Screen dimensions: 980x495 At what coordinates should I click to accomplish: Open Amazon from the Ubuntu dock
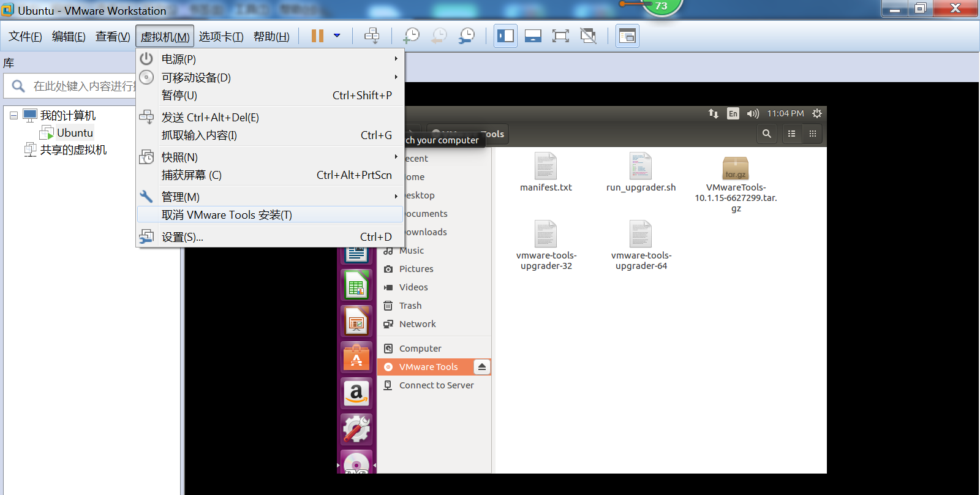(x=356, y=392)
